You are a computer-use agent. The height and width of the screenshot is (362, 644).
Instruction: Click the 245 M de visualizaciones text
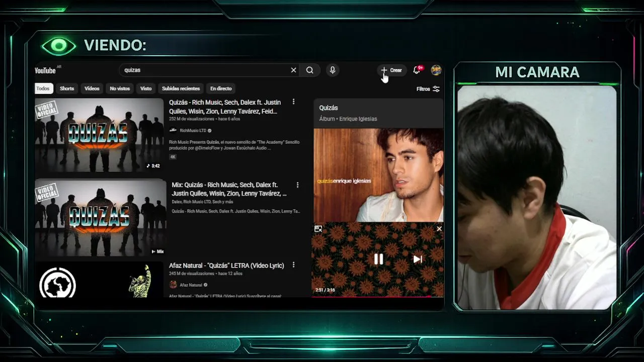[x=192, y=274]
